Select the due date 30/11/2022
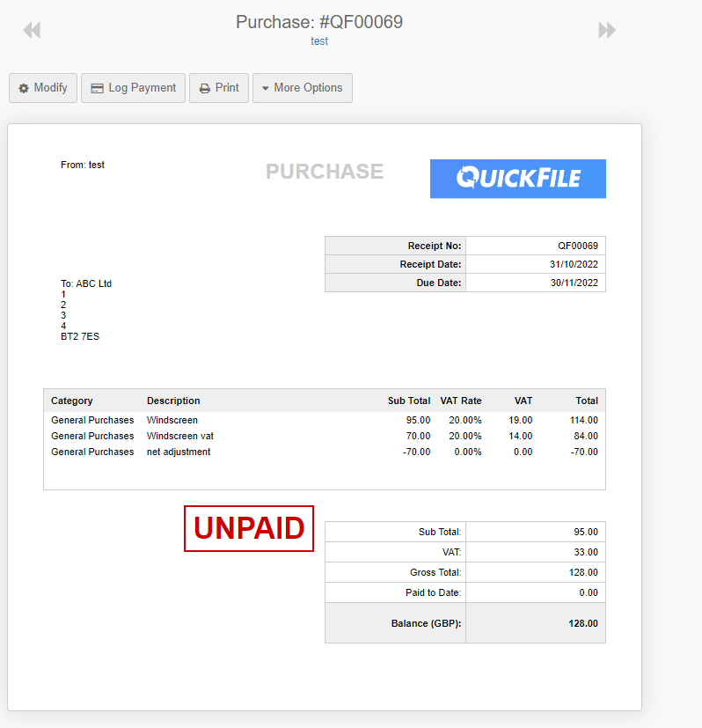The width and height of the screenshot is (702, 728). tap(574, 283)
